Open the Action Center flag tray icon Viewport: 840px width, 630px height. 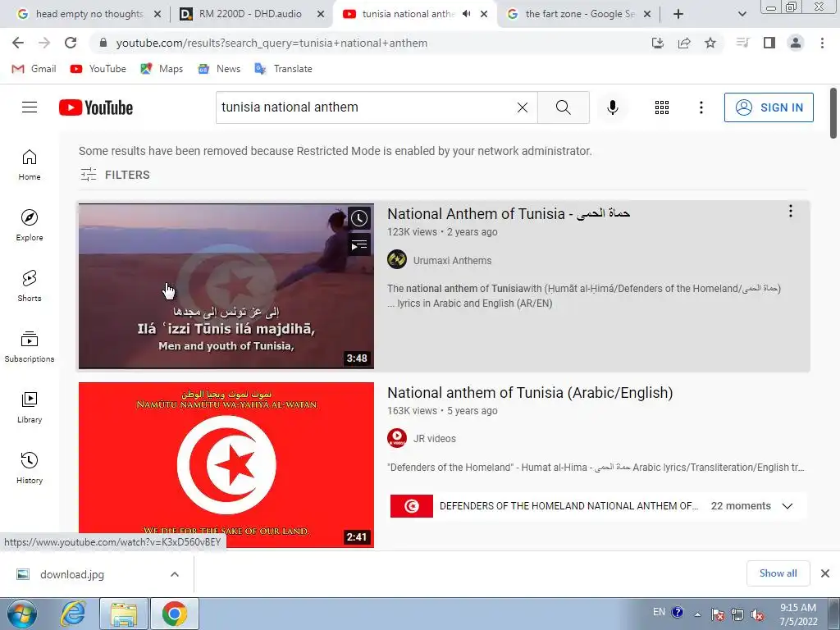tap(718, 614)
